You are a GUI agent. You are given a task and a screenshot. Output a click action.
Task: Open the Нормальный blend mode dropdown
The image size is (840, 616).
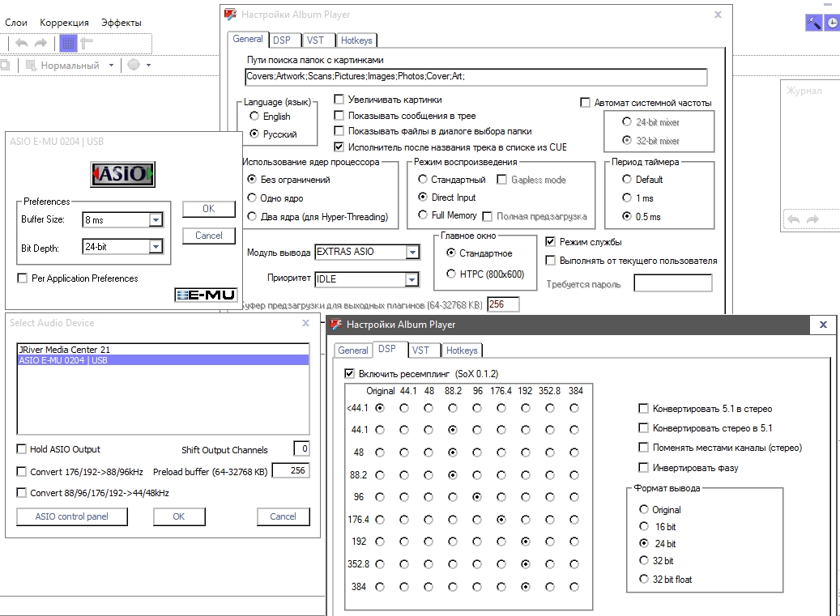pos(112,66)
